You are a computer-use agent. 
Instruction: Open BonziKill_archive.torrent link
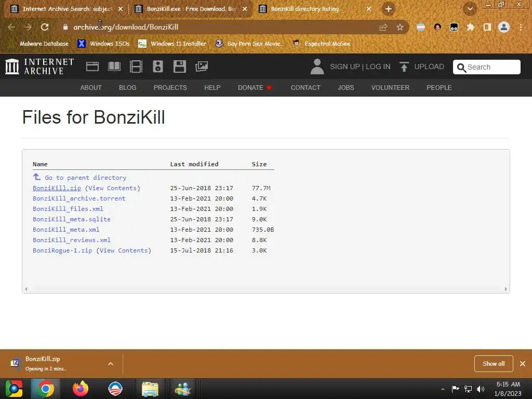[79, 198]
